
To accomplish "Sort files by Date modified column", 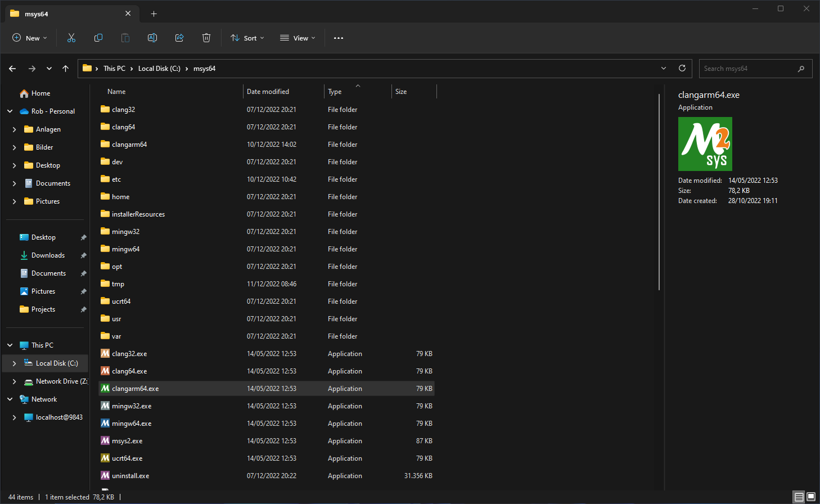I will 268,92.
